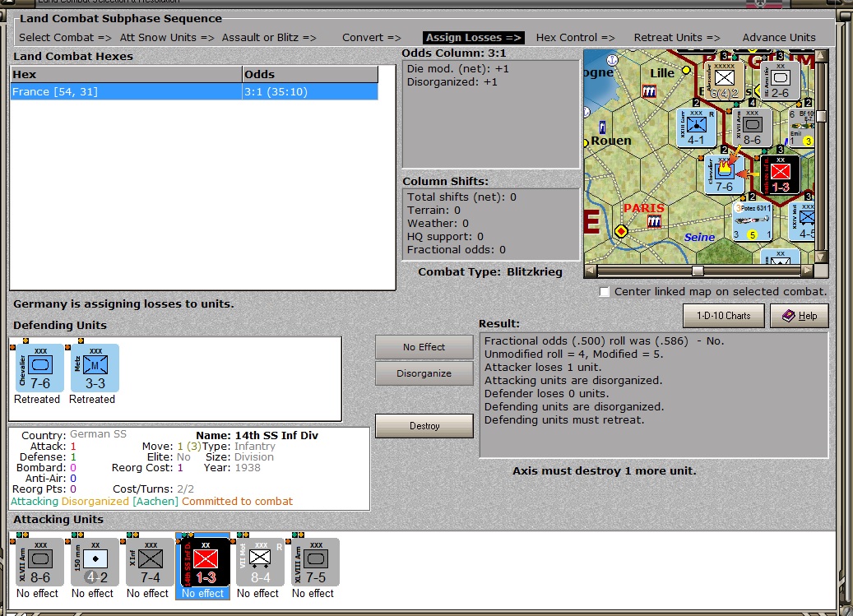Click the 'Total shifts (net): 0' line

(x=461, y=197)
